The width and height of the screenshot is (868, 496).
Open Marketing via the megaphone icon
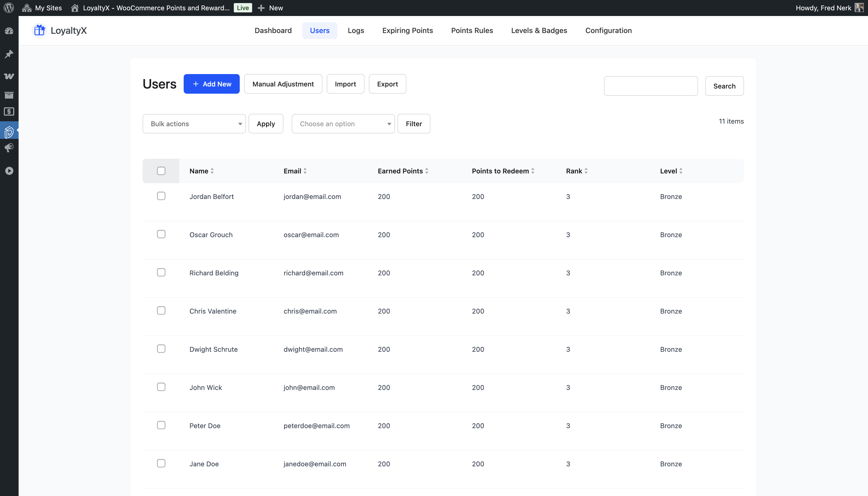coord(9,148)
